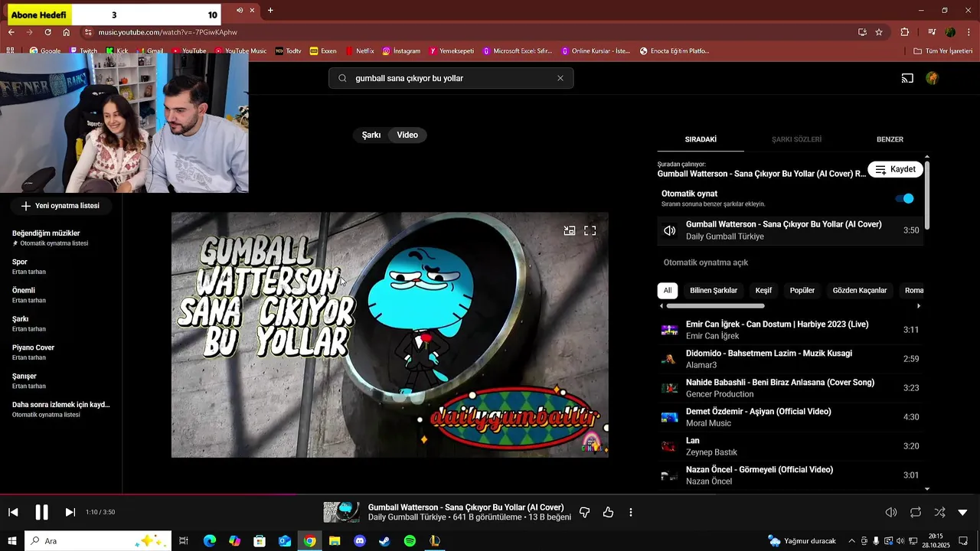Open the Önemli playlist
980x551 pixels.
(61, 295)
